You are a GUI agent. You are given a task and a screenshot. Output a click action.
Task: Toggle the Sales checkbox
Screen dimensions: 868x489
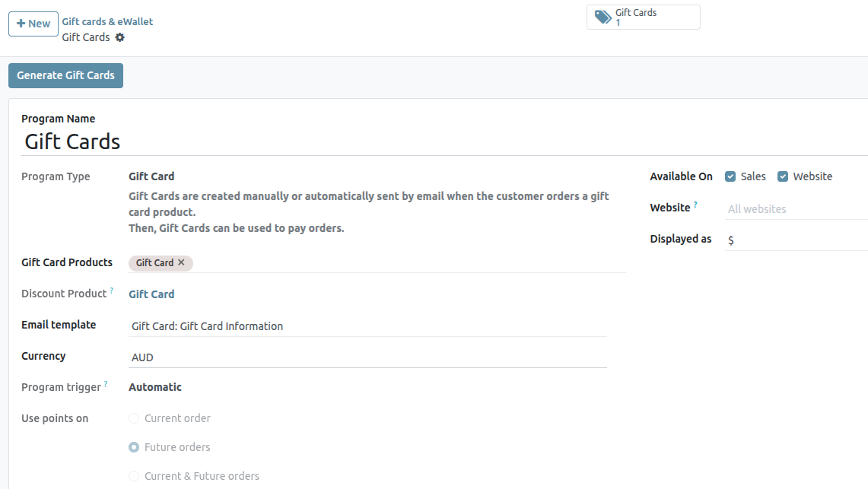730,176
